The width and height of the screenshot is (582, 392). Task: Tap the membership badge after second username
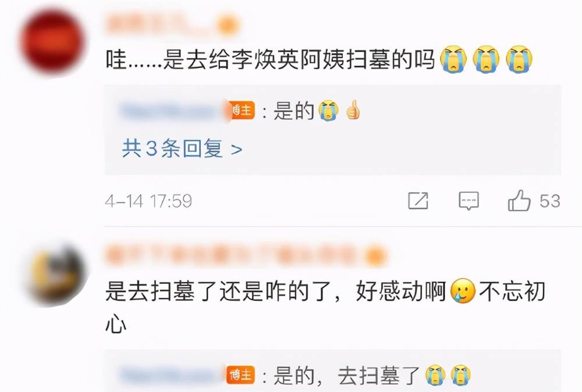coord(375,256)
